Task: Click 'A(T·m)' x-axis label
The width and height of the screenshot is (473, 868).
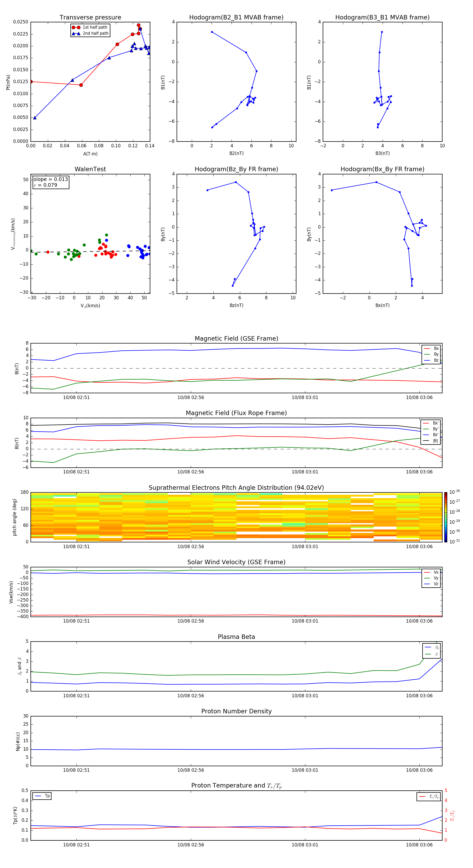Action: click(90, 154)
